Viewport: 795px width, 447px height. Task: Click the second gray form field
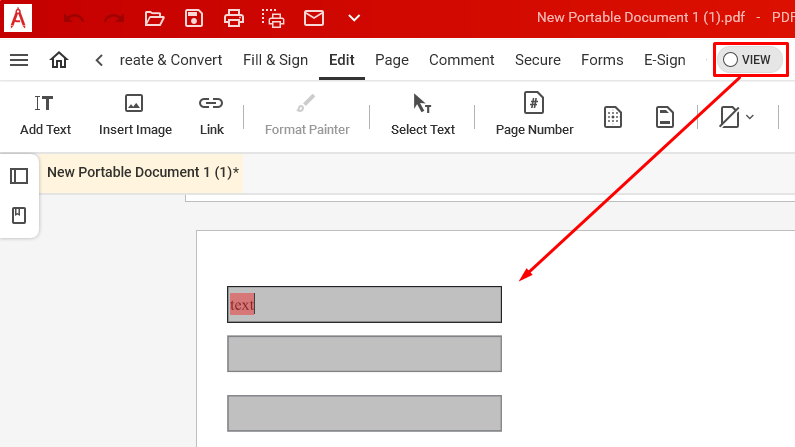[365, 354]
